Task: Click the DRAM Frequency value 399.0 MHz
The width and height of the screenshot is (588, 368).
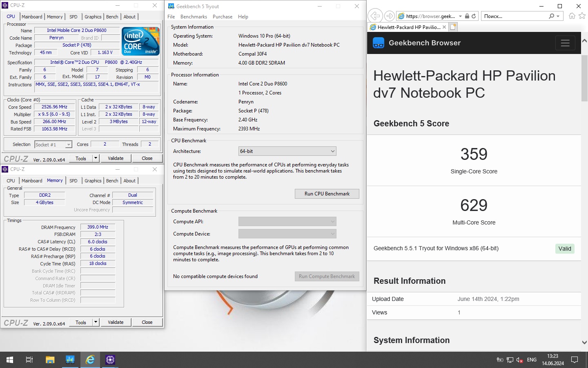Action: [x=98, y=227]
